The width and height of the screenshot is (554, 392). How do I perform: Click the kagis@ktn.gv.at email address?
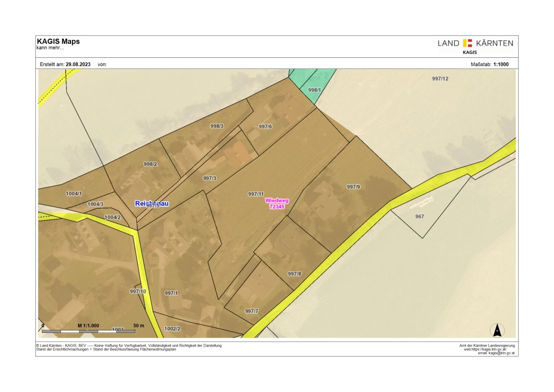pyautogui.click(x=501, y=353)
